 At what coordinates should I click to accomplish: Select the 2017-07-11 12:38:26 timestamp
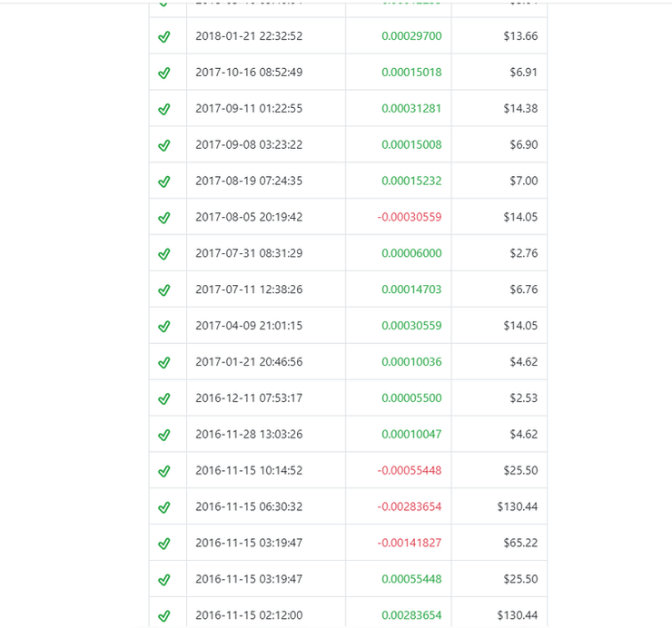(249, 289)
